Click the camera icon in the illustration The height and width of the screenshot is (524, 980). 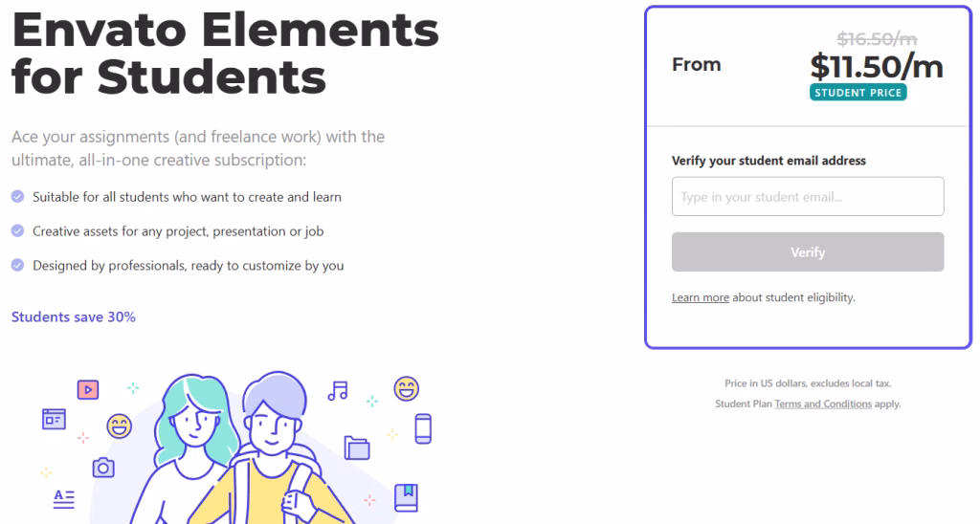[x=103, y=468]
